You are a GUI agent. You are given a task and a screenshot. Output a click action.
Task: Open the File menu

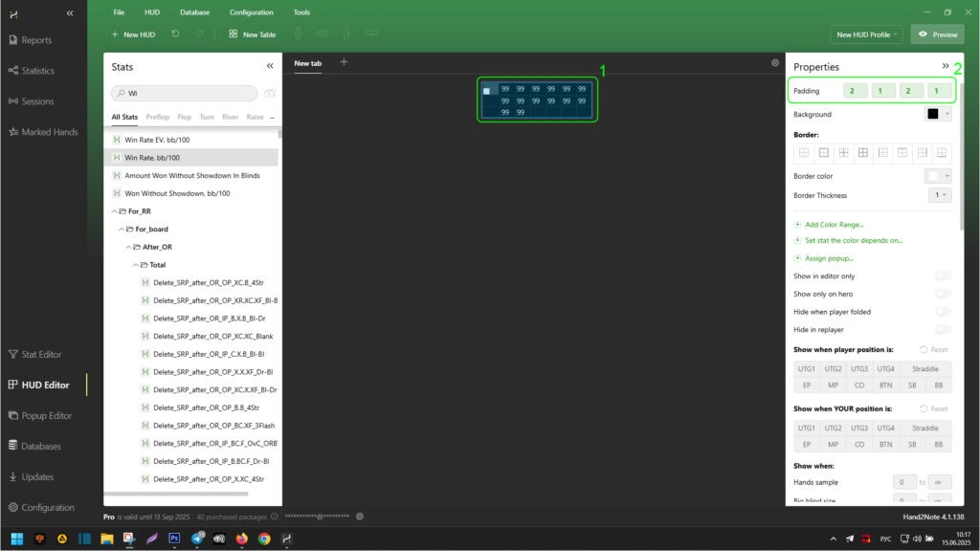[119, 12]
